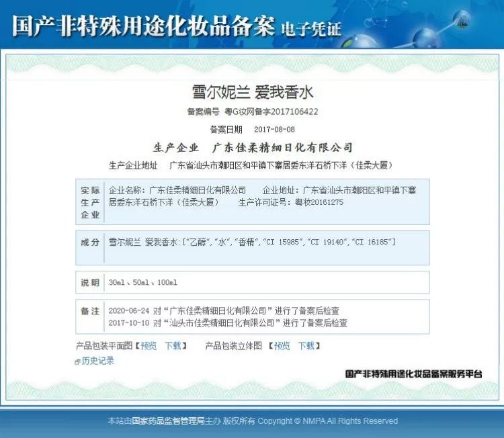This screenshot has height=438, width=504.
Task: Click the 电子凭证 text in the header
Action: [x=311, y=28]
